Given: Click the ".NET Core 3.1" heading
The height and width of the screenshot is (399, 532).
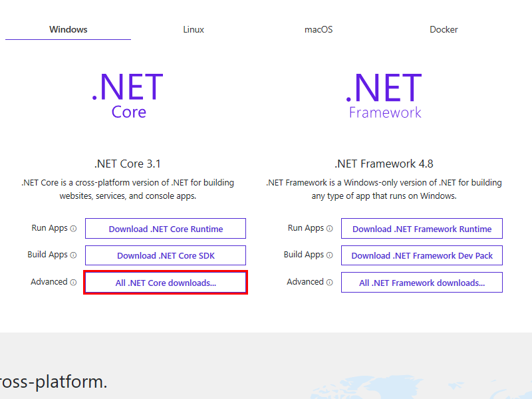Looking at the screenshot, I should click(128, 164).
